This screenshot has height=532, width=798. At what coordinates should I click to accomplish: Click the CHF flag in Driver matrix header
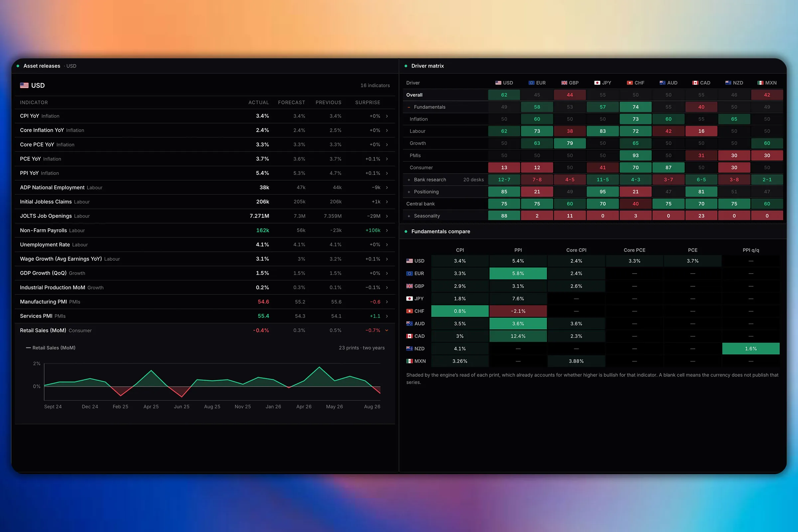pyautogui.click(x=630, y=83)
